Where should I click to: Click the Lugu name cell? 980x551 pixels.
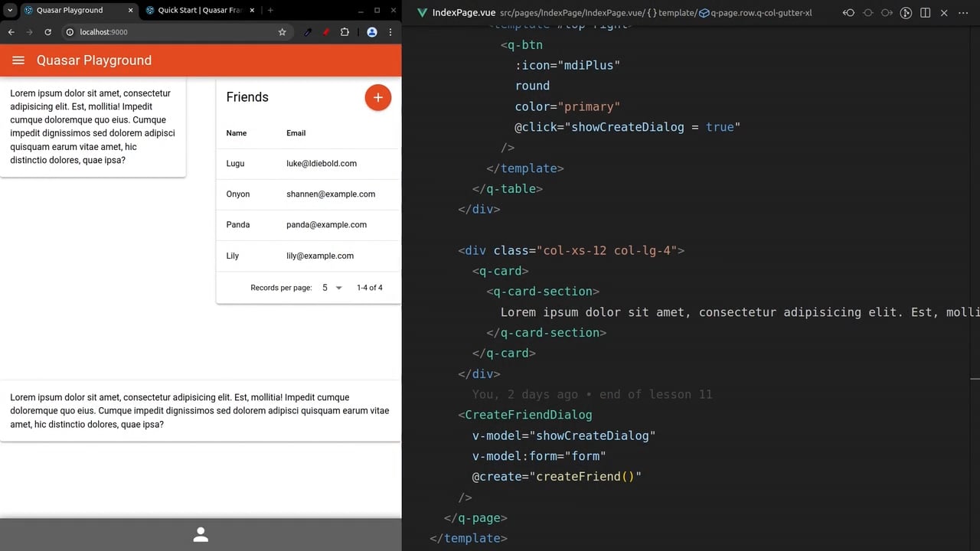click(x=236, y=164)
